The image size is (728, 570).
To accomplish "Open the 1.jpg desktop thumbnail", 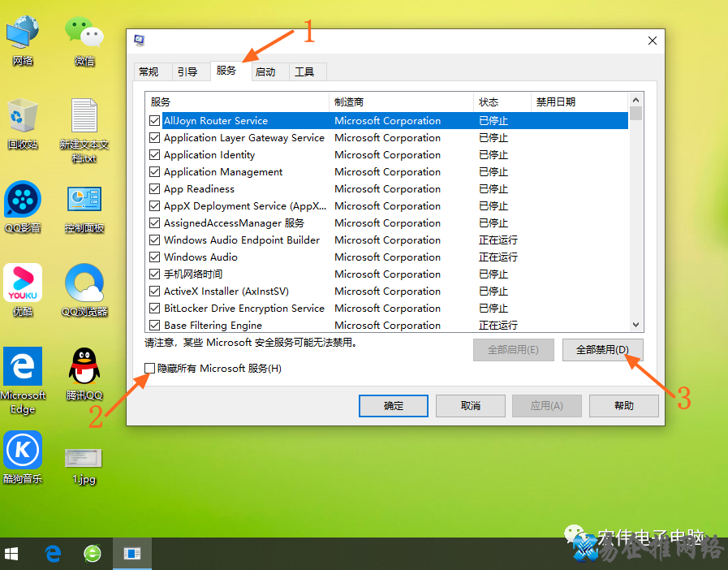I will [84, 459].
